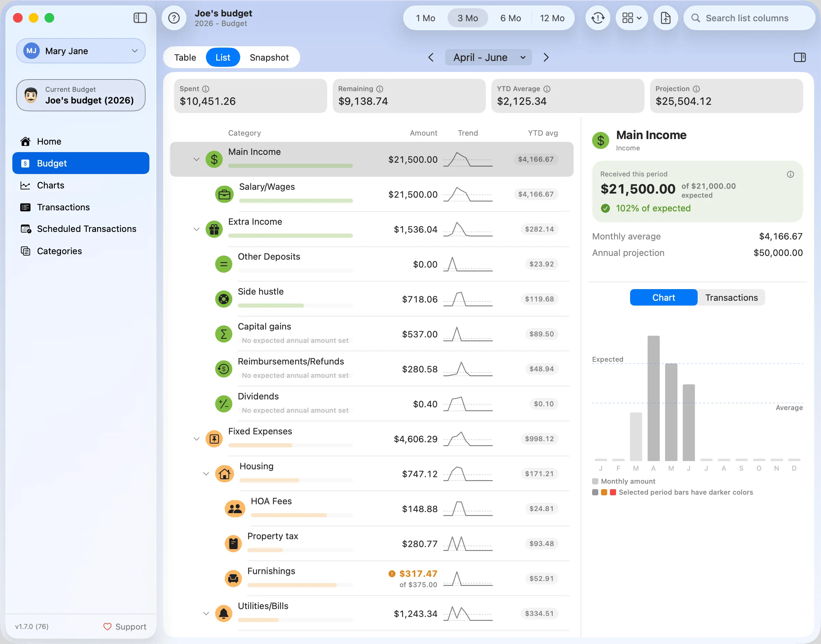
Task: Select the 12 Mo period
Action: [552, 18]
